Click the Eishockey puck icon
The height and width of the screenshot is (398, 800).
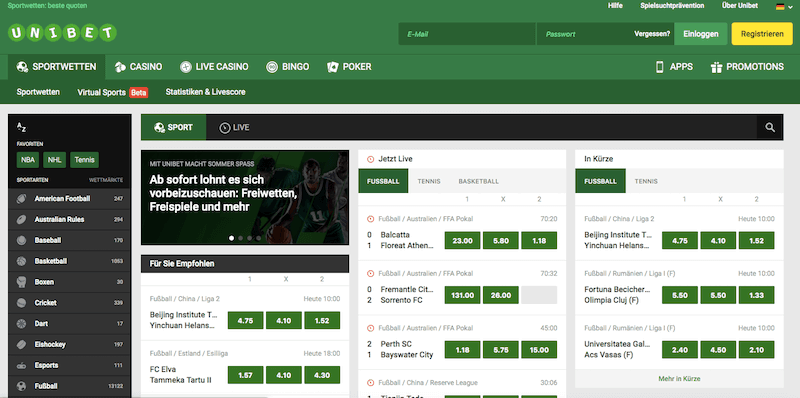21,344
